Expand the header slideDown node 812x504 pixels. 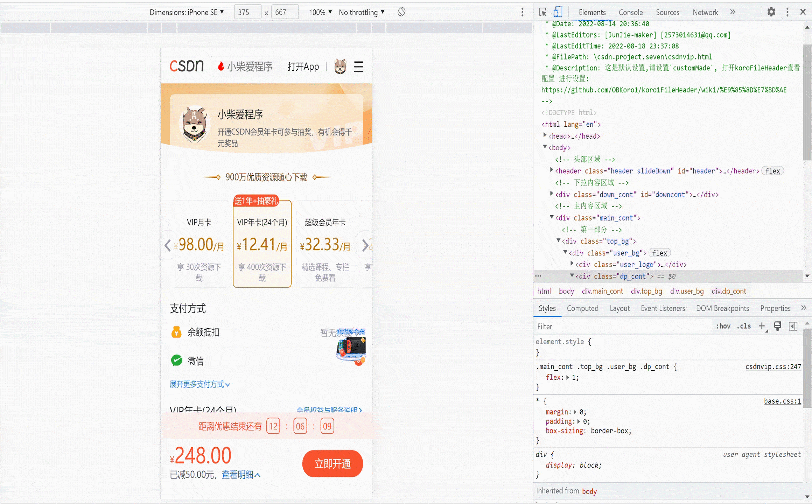click(552, 170)
